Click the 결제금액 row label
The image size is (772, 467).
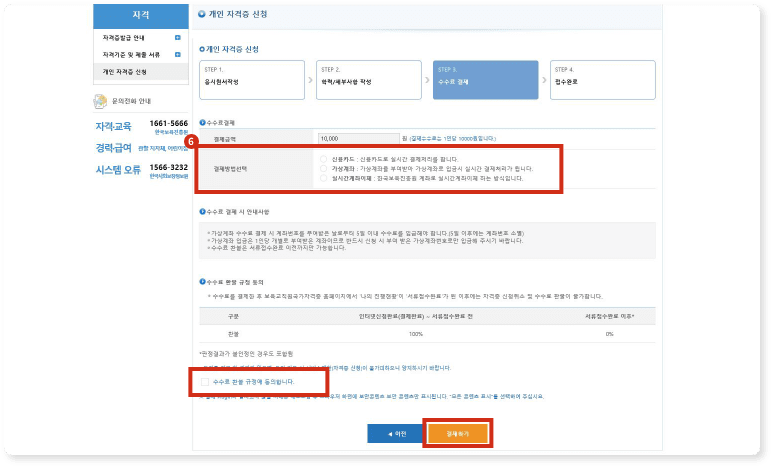coord(225,139)
